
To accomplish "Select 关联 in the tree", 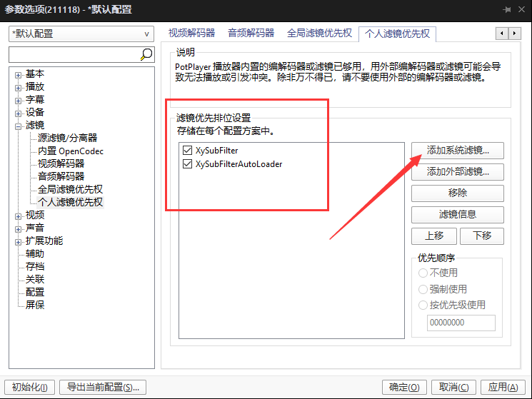I will 35,279.
